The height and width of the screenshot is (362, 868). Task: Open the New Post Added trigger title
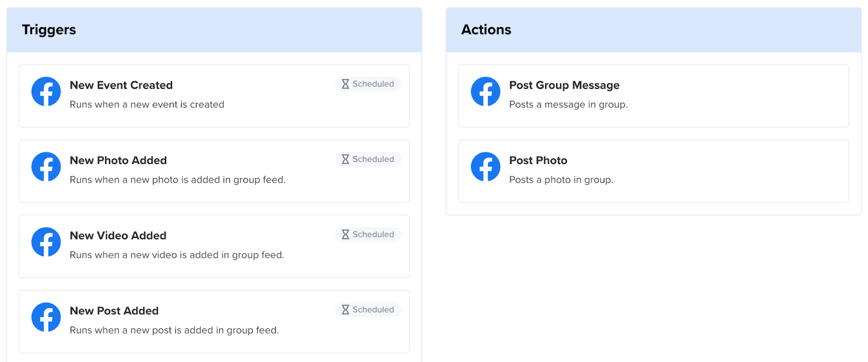tap(114, 311)
